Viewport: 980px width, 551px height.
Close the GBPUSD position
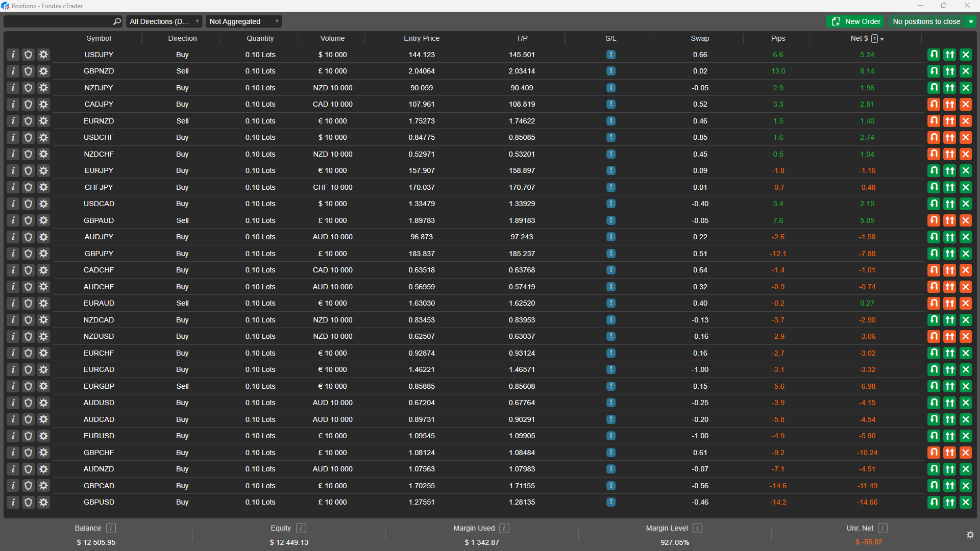(x=965, y=502)
